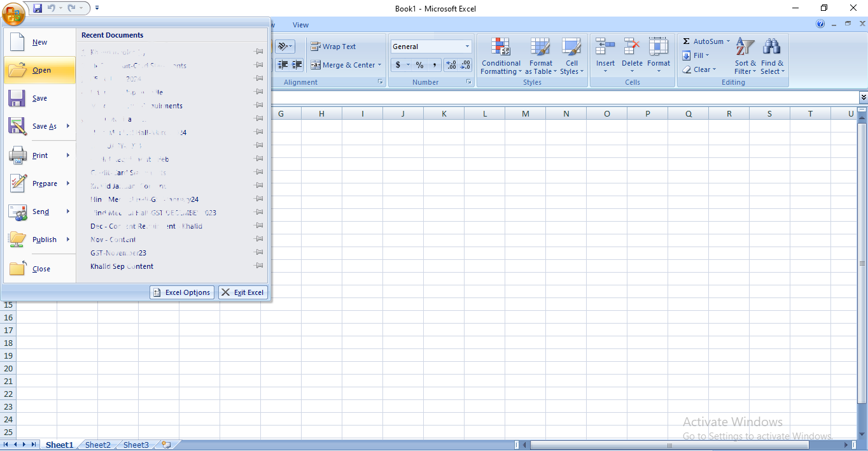Open the Alignment group dialog launcher
868x451 pixels.
pyautogui.click(x=381, y=82)
